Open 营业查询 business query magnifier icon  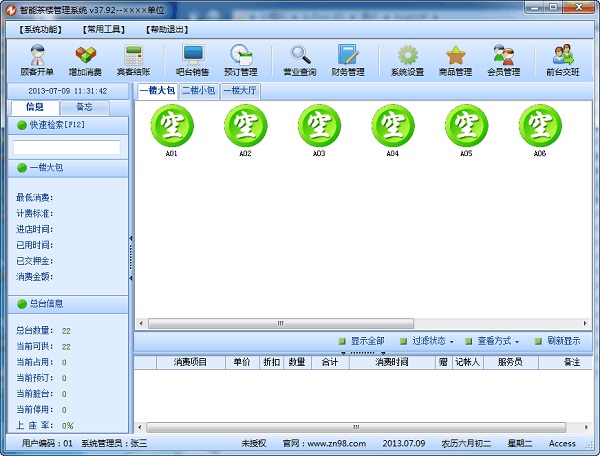[300, 60]
